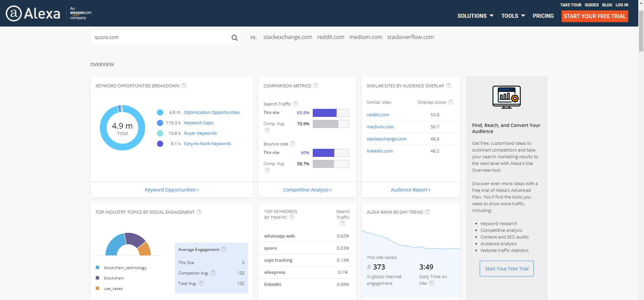Viewport: 644px width, 300px height.
Task: Open Easy-to-Rank Keywords link
Action: pos(207,144)
